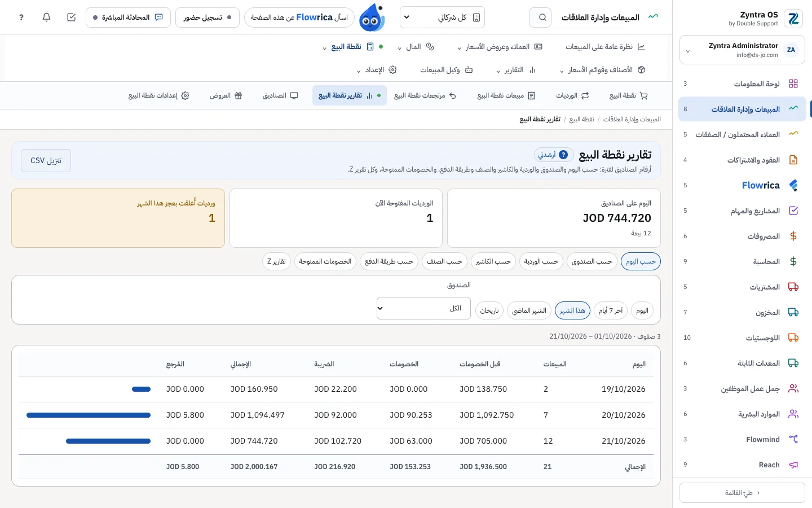Click the Zyntra OS logo icon
This screenshot has width=812, height=508.
[x=793, y=19]
